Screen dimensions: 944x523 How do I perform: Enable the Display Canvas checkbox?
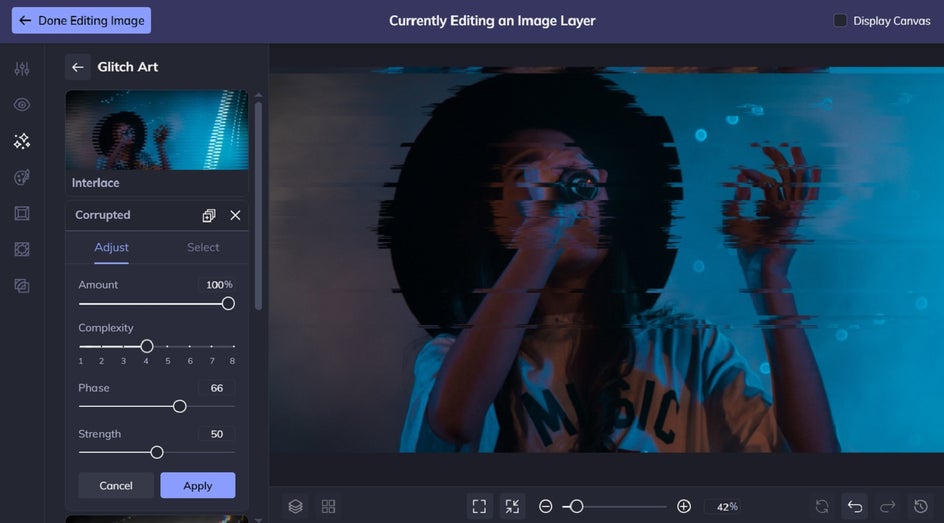[x=840, y=20]
